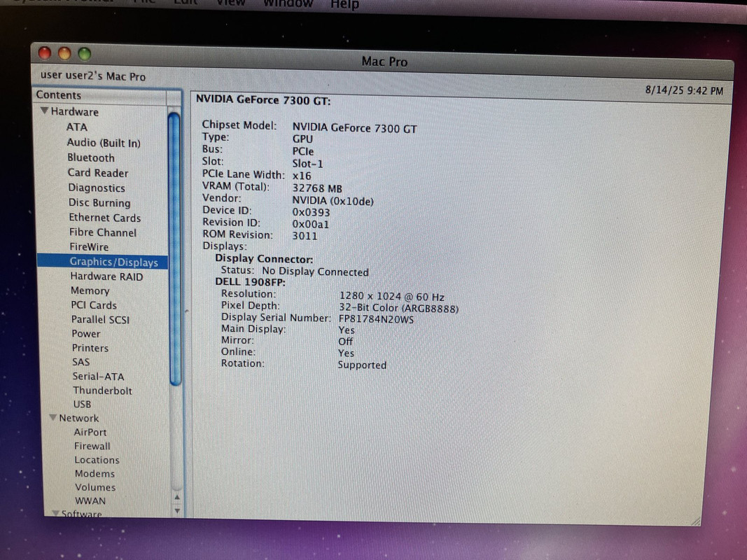Toggle the Software section disclosure triangle
The width and height of the screenshot is (747, 560).
56,513
